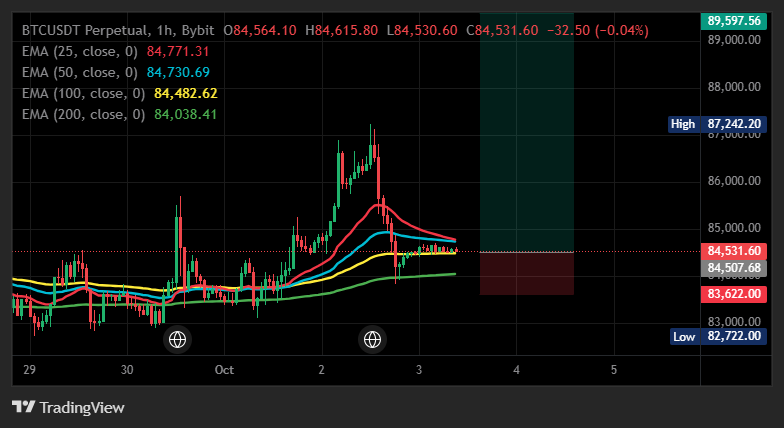
Task: Click the 89,000.00 price axis tick
Action: coord(734,40)
